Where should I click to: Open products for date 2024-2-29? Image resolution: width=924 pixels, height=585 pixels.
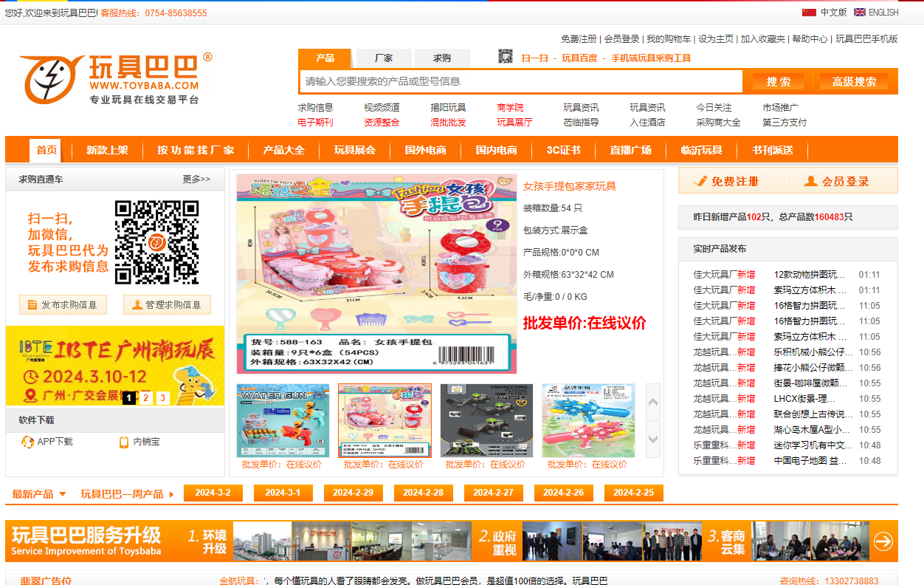point(353,493)
